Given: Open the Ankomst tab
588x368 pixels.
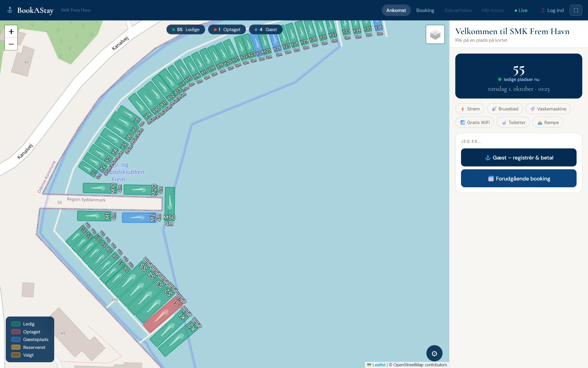Looking at the screenshot, I should (x=396, y=10).
